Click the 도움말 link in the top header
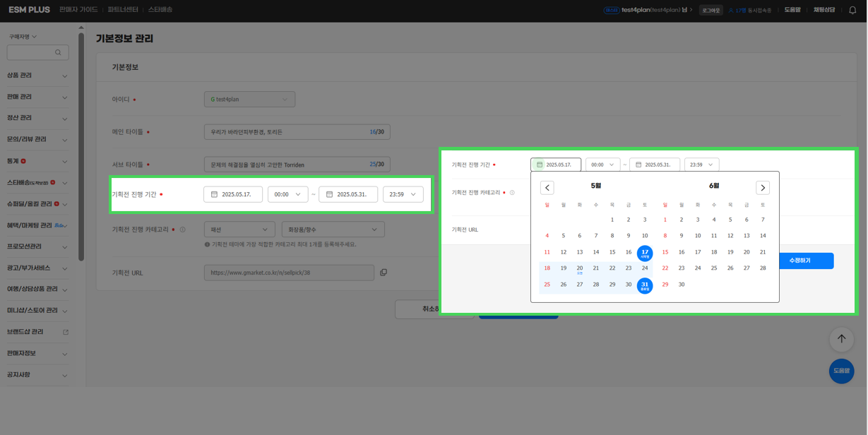Viewport: 868px width, 435px height. click(x=792, y=10)
